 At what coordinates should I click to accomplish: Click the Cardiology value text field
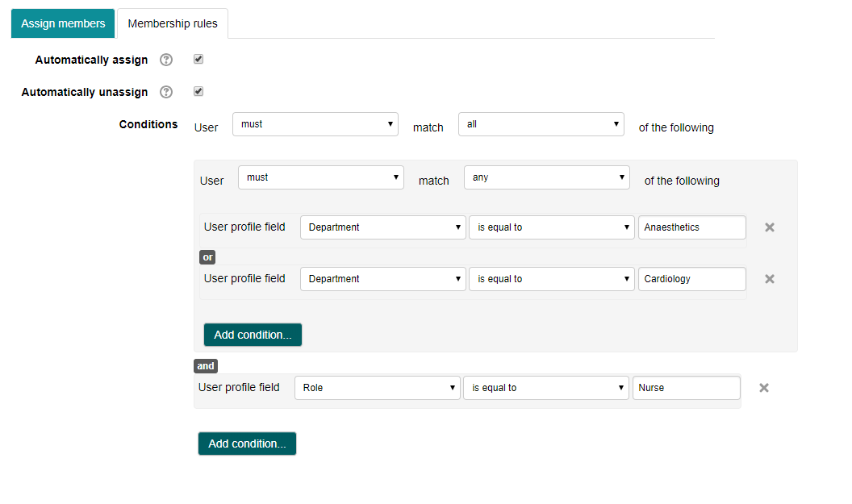(x=691, y=279)
